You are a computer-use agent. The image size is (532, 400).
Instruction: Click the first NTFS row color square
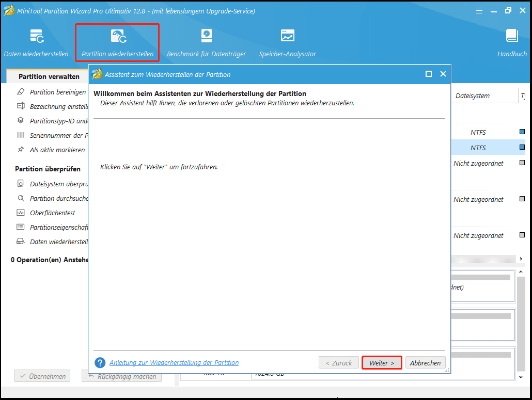pos(522,132)
